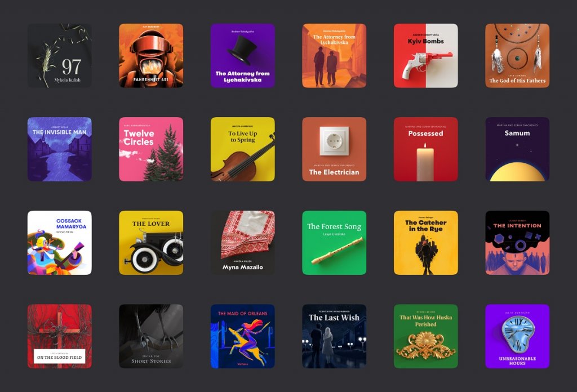Open "The Invisible Man" by Herbert Wells
The height and width of the screenshot is (392, 577).
point(60,148)
